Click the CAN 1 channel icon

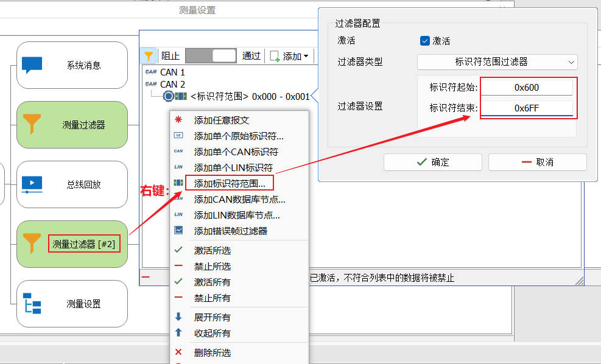151,72
